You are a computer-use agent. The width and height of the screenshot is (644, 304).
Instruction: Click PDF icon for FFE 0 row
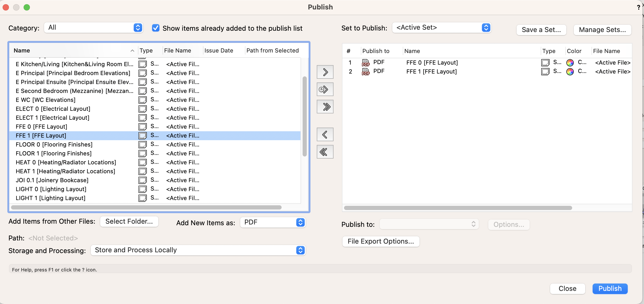point(366,63)
